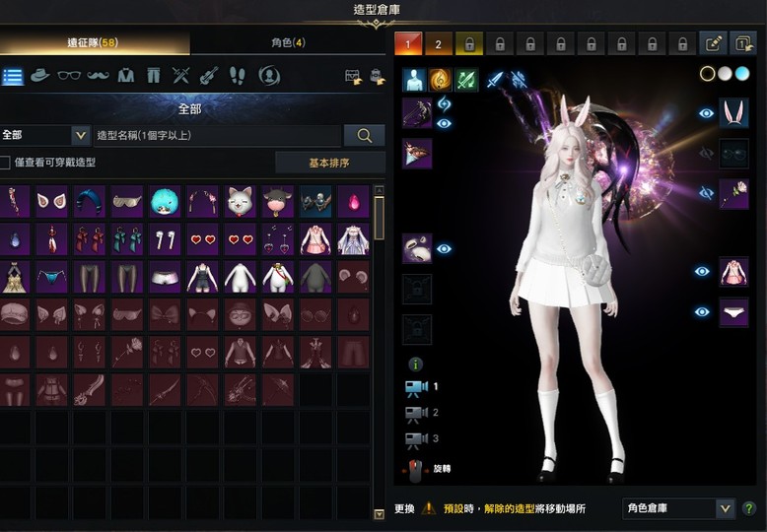The height and width of the screenshot is (532, 767).
Task: Click the equipped earrings slot
Action: point(417,248)
